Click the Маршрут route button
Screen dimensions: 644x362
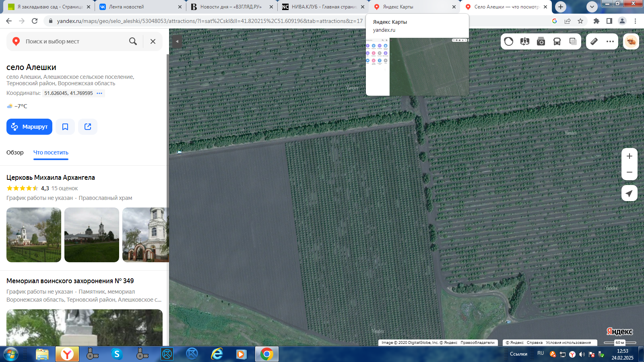(29, 127)
